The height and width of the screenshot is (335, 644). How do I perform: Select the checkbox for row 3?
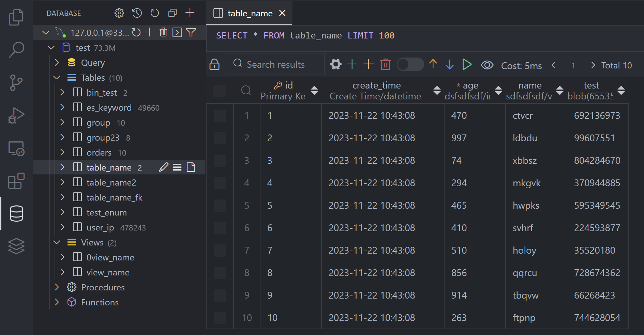[220, 161]
